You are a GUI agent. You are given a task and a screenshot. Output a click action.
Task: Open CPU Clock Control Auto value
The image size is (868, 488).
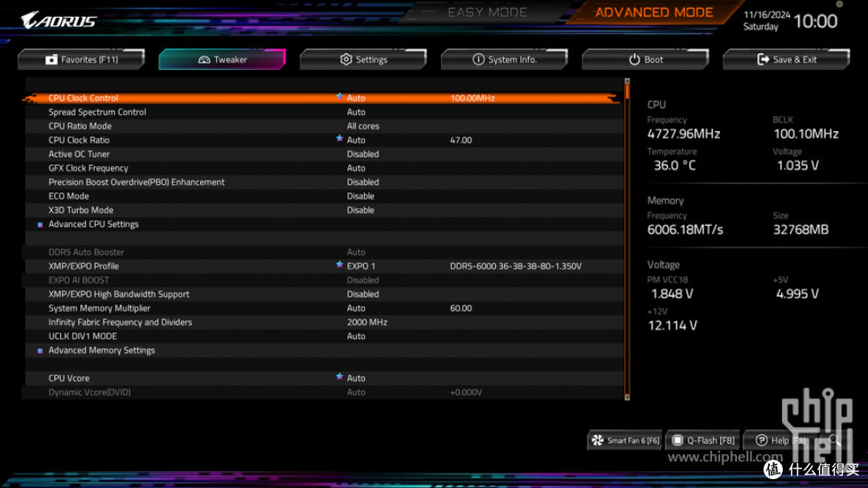tap(356, 98)
